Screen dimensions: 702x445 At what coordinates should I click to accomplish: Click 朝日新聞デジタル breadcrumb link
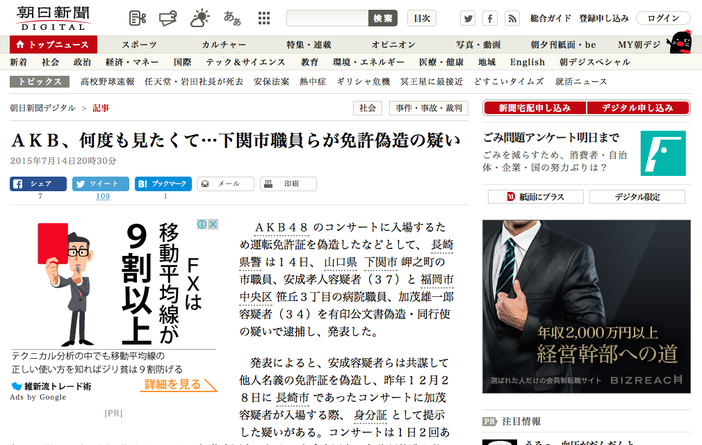[x=43, y=108]
